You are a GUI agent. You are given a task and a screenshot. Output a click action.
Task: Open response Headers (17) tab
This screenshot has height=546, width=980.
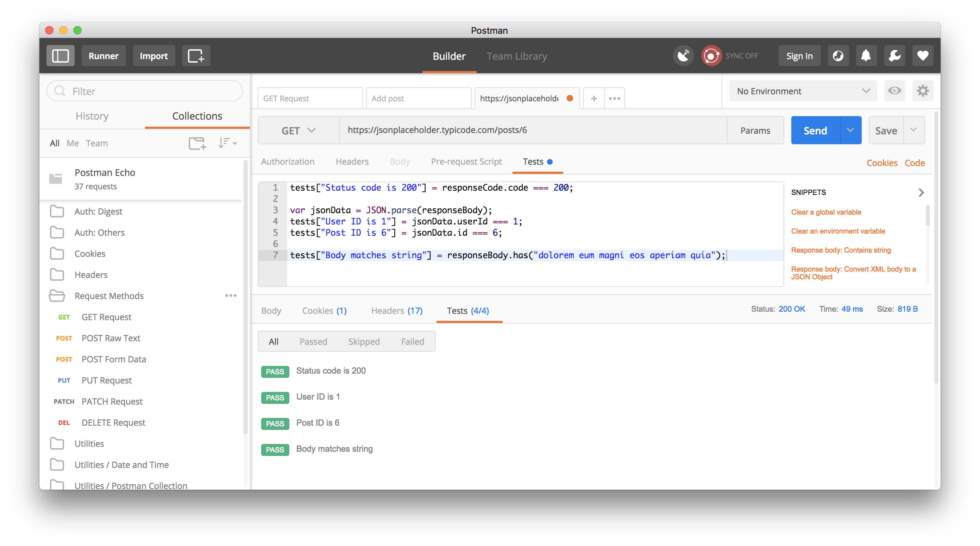coord(397,311)
